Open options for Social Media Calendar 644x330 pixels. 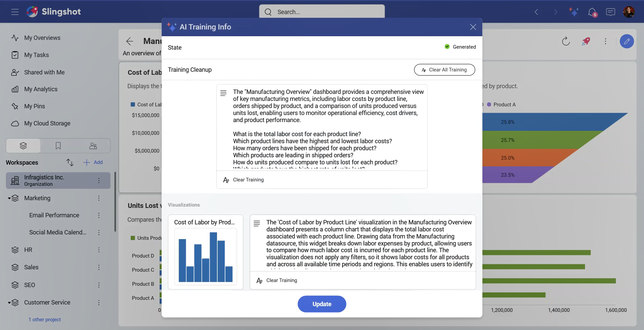[x=99, y=232]
